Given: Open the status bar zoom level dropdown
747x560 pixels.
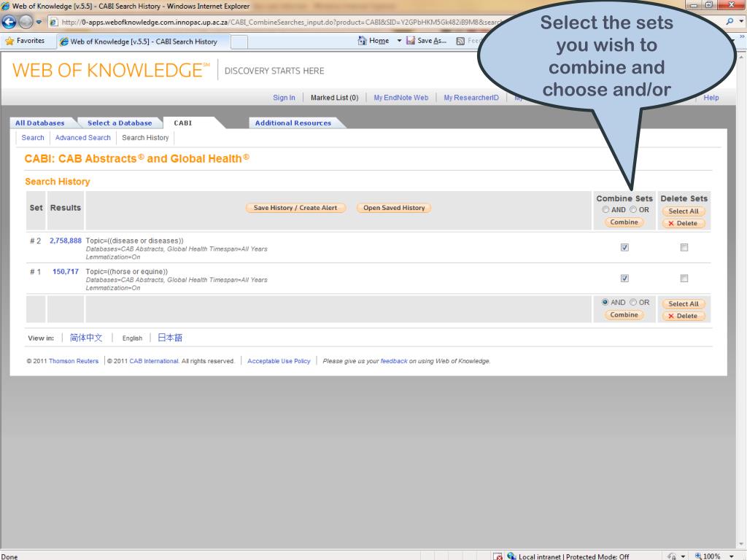Looking at the screenshot, I should [731, 556].
